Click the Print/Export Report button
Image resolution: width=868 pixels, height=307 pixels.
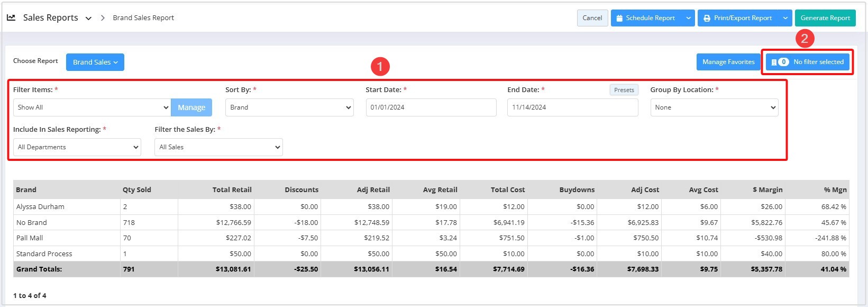point(738,18)
